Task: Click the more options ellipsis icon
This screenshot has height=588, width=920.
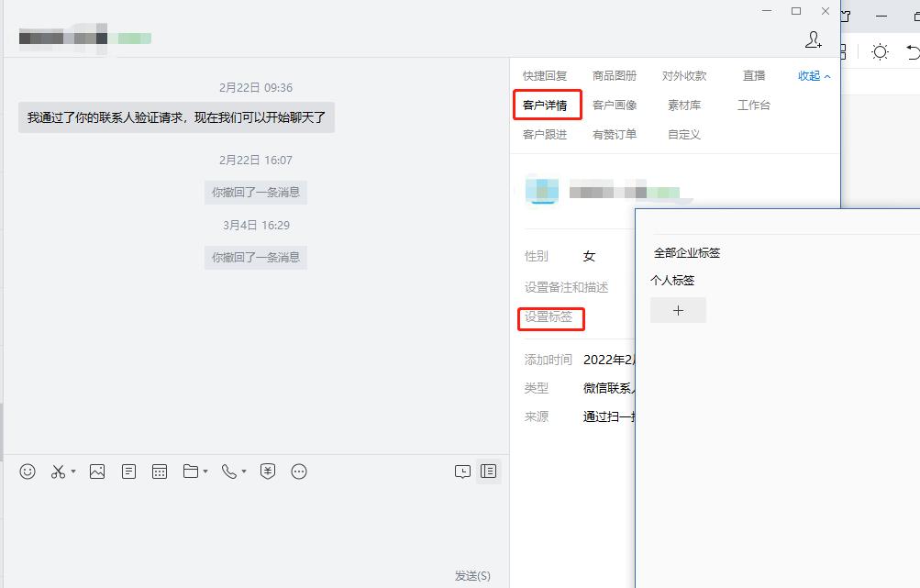Action: (298, 472)
